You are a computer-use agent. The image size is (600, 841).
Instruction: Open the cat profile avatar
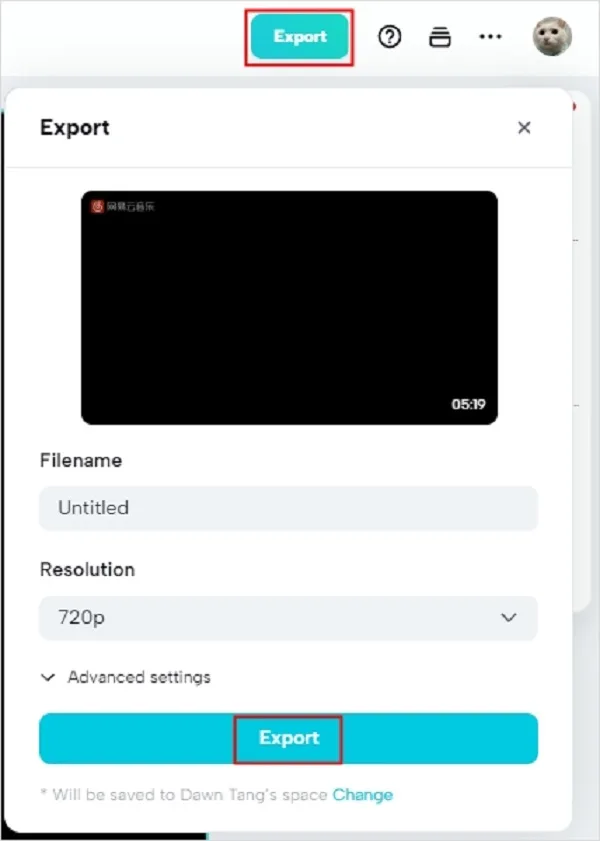[x=552, y=36]
